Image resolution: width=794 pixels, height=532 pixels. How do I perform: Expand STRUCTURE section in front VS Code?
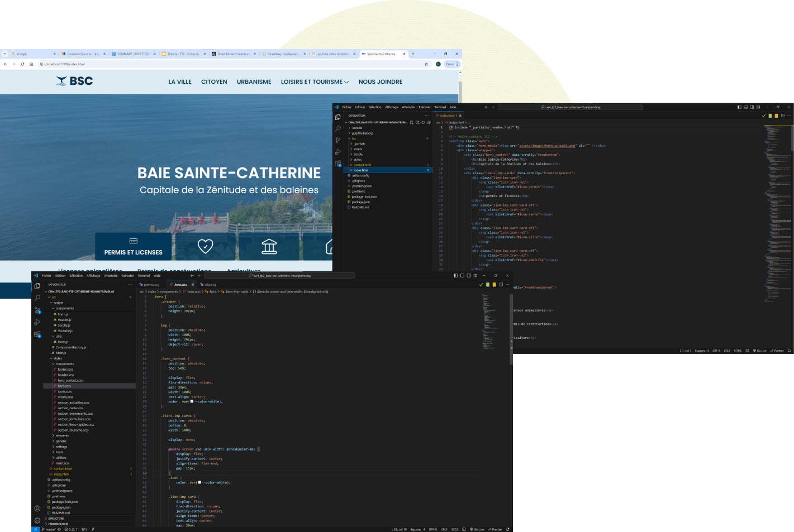(89, 519)
